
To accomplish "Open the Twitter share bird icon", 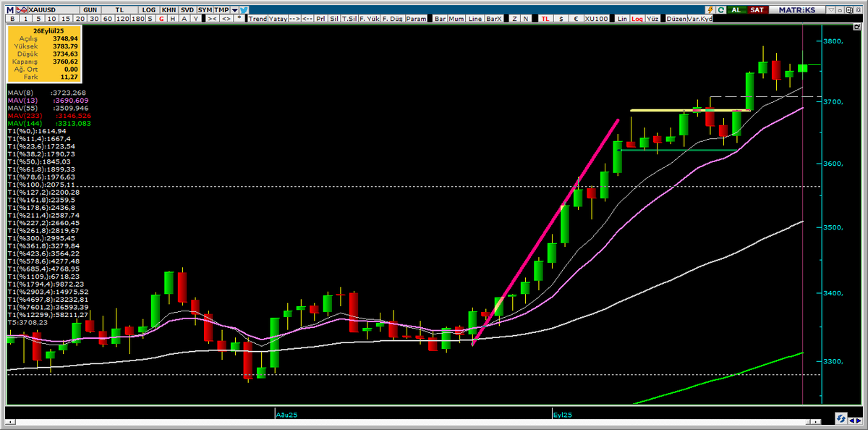I will [x=244, y=10].
